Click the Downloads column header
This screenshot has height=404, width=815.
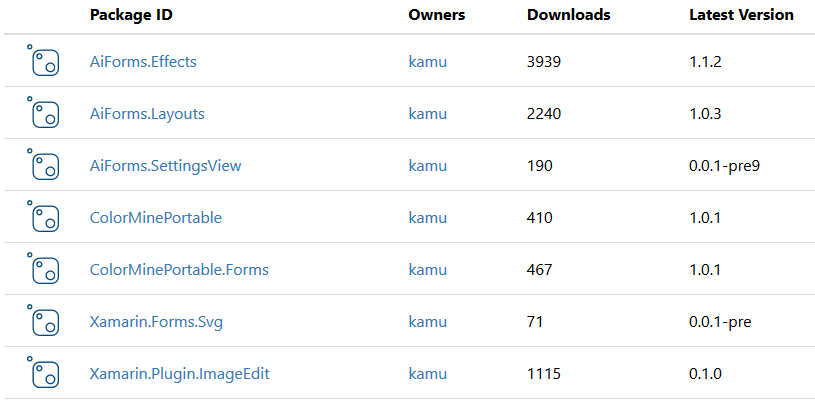[x=569, y=15]
